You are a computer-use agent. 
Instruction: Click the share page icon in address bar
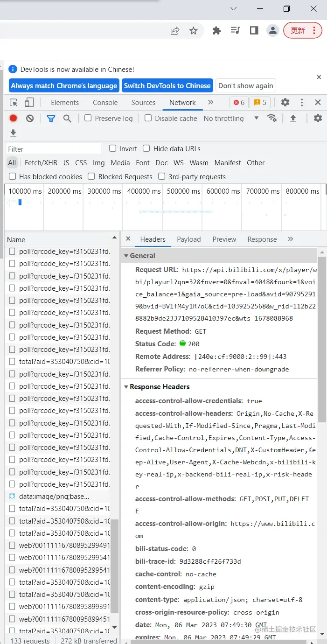[x=175, y=31]
